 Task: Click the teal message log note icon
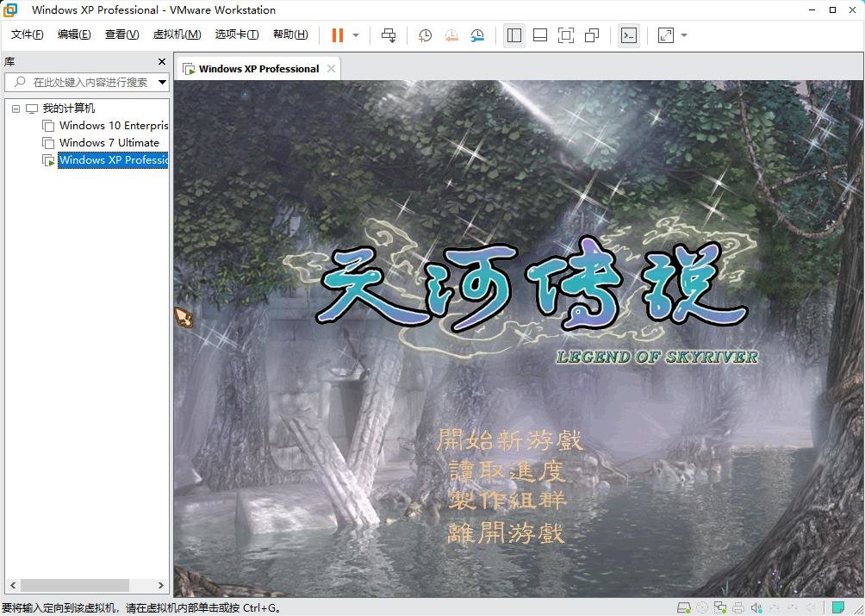[x=838, y=607]
